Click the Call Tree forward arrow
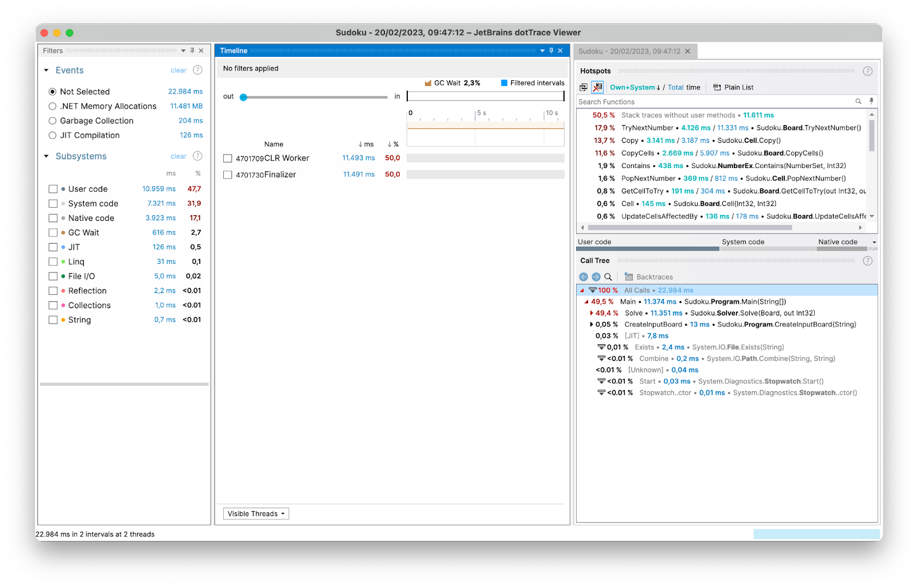This screenshot has width=918, height=588. (596, 277)
